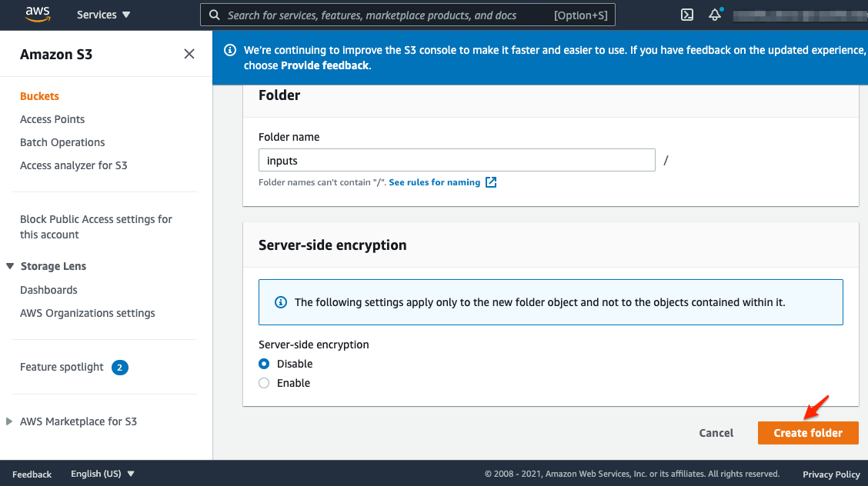Screen dimensions: 868x486
Task: Collapse the Storage Lens section
Action: click(10, 266)
